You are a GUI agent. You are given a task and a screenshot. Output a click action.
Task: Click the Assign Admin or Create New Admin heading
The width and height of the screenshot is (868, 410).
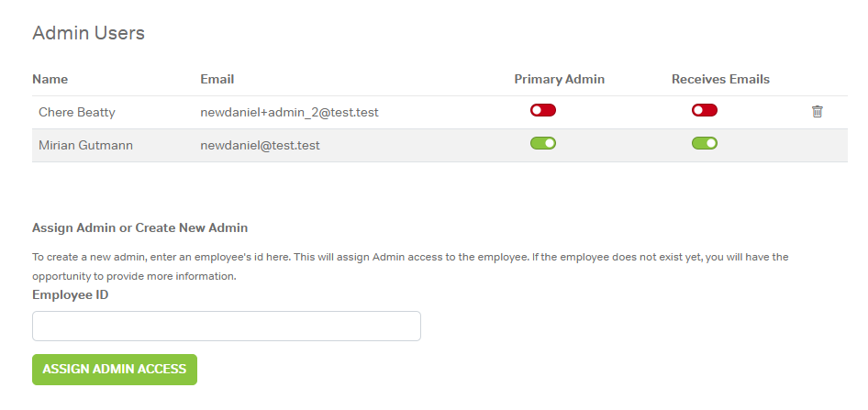tap(139, 227)
